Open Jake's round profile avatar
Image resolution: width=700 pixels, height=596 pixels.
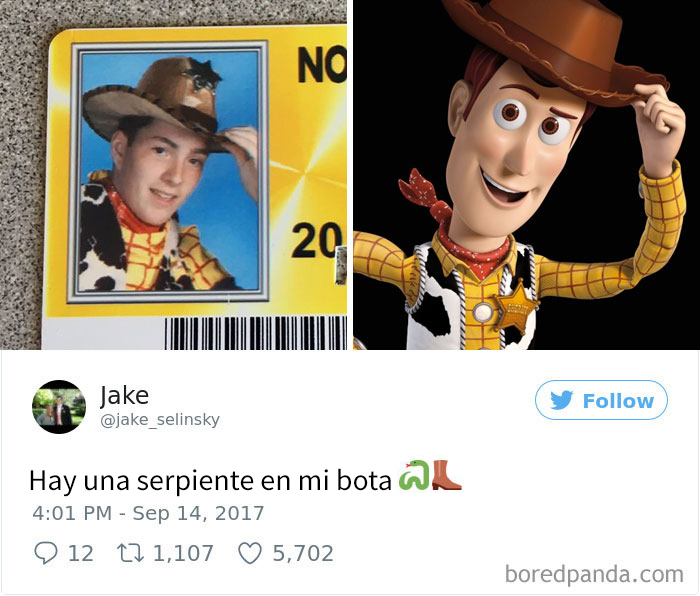pyautogui.click(x=58, y=407)
